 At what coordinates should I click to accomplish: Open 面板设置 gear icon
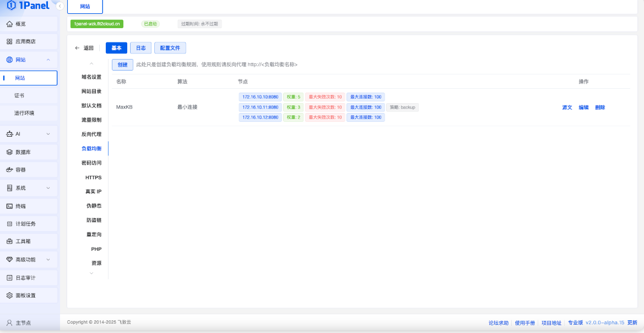point(9,296)
